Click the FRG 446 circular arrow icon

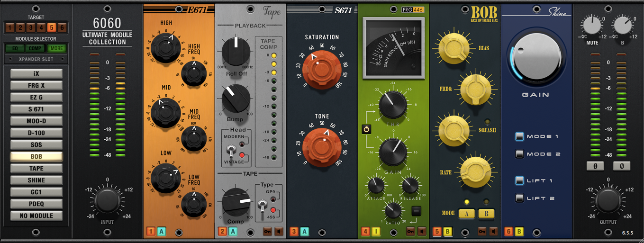[x=365, y=129]
